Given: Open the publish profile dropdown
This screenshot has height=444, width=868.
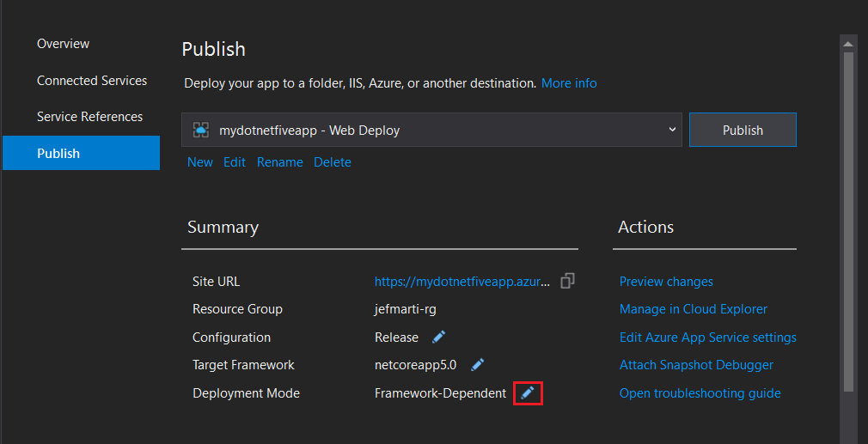Looking at the screenshot, I should click(x=671, y=130).
